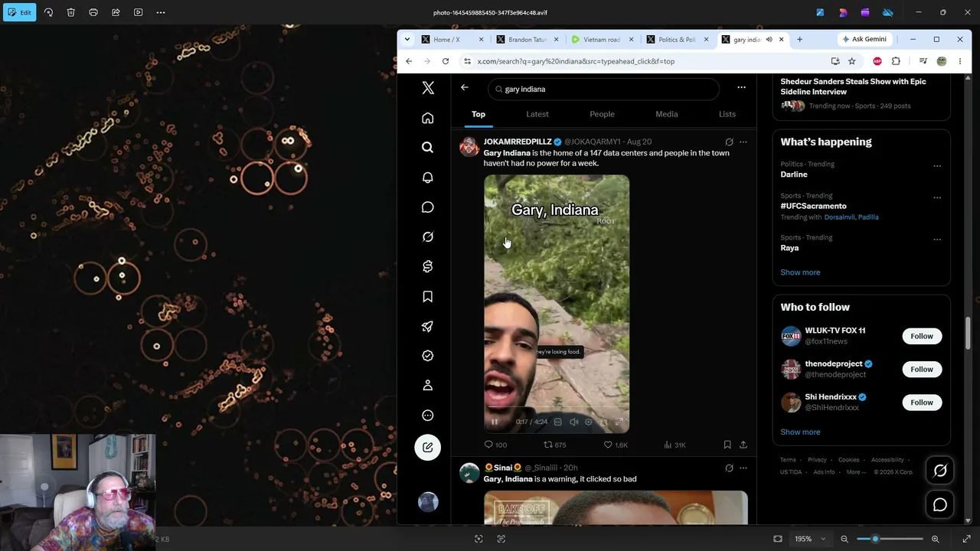
Task: Mute the Gary, Indiana video volume
Action: 574,422
